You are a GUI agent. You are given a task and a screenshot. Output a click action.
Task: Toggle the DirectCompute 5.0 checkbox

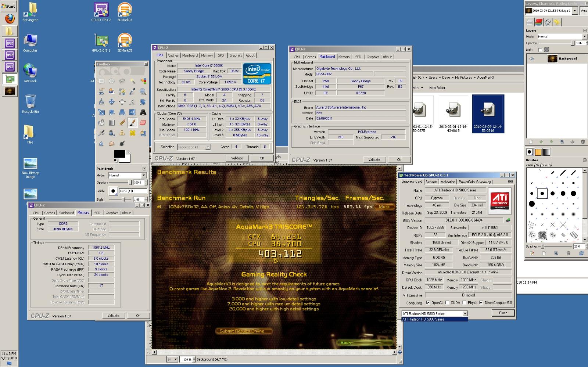[481, 303]
